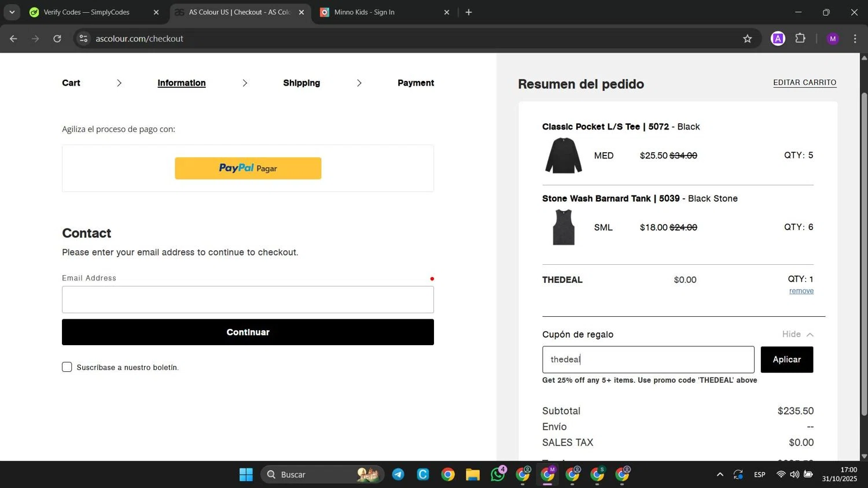The image size is (868, 488).
Task: Open File Explorer from the taskbar
Action: coord(473,475)
